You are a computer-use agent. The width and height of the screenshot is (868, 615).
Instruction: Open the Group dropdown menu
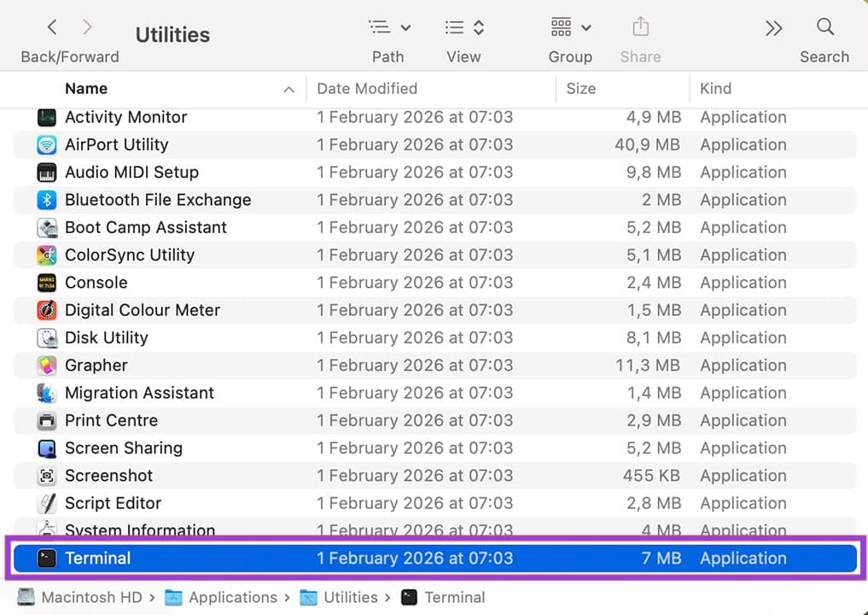click(x=571, y=26)
